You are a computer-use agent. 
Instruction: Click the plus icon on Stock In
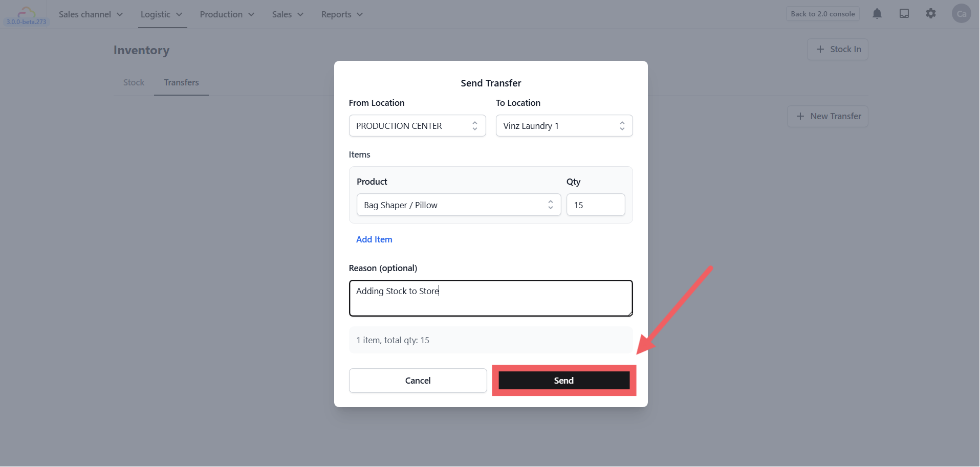[x=820, y=49]
